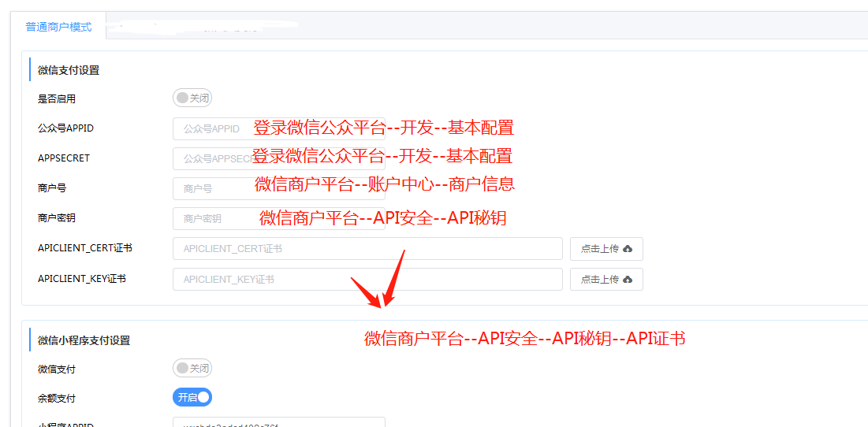868x427 pixels.
Task: Select the 公众号APPID label
Action: 66,128
